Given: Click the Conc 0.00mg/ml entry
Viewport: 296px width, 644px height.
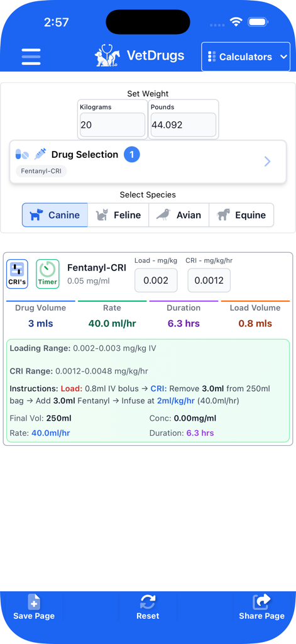Looking at the screenshot, I should coord(183,418).
